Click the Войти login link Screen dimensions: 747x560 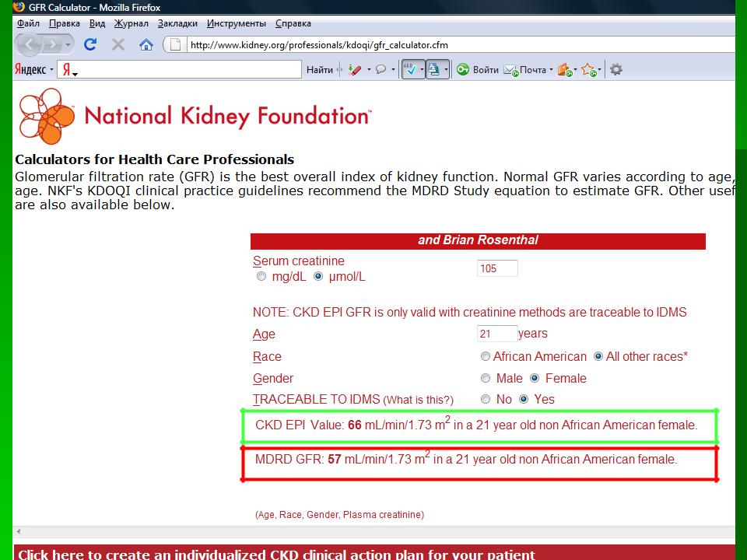point(486,69)
